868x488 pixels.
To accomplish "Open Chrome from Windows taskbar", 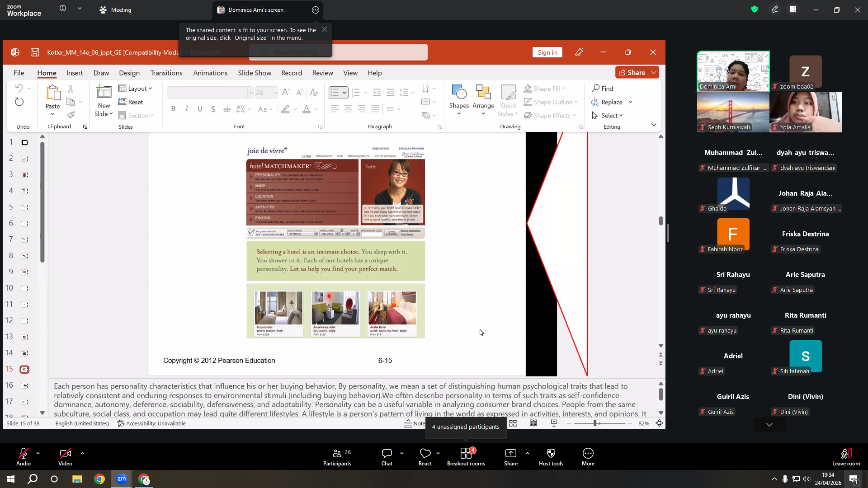I will [x=99, y=479].
